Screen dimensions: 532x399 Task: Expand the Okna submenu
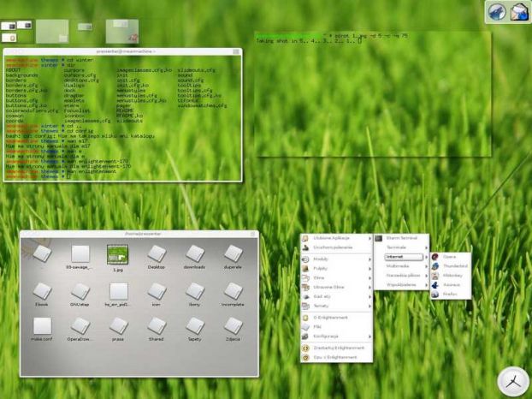coord(337,277)
